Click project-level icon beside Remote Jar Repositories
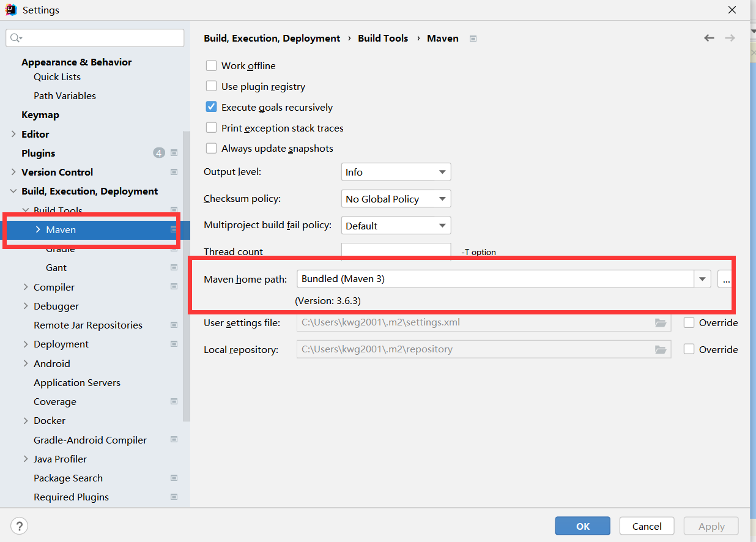Image resolution: width=756 pixels, height=542 pixels. tap(174, 325)
